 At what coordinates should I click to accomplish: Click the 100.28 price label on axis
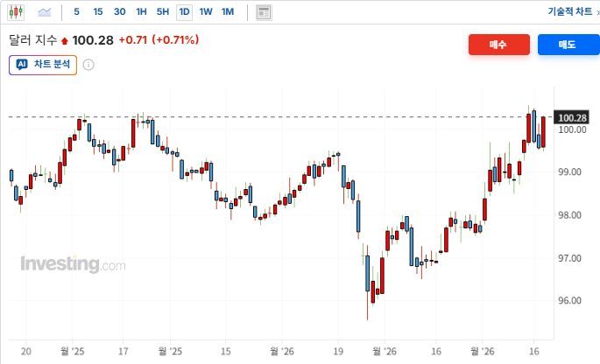(572, 118)
